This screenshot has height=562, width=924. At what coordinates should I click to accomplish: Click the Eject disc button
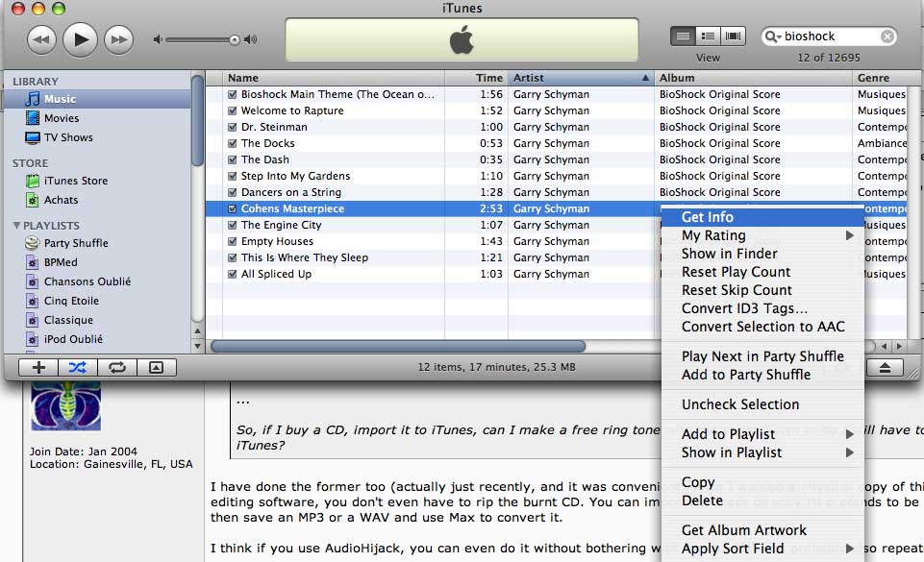886,368
